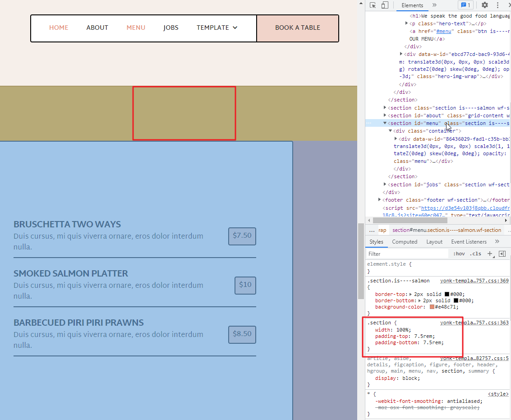Expand the border-bottom shorthand triangle
The image size is (511, 420).
click(420, 300)
